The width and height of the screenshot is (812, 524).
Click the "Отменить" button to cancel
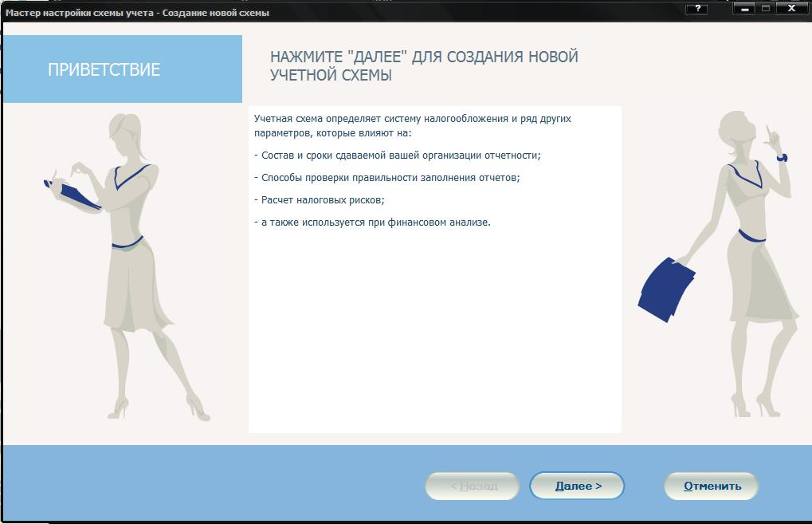pyautogui.click(x=712, y=487)
